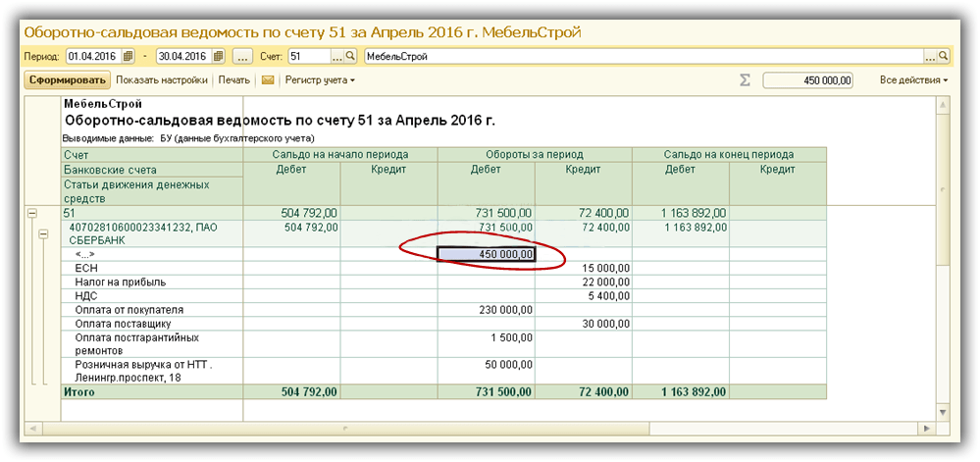The width and height of the screenshot is (980, 462).
Task: Select the <...> row label
Action: point(83,254)
